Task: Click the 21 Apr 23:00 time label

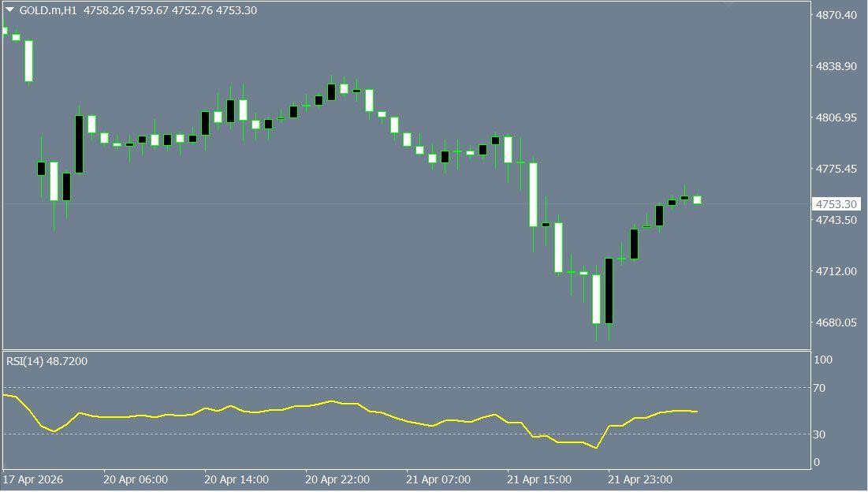Action: tap(640, 479)
